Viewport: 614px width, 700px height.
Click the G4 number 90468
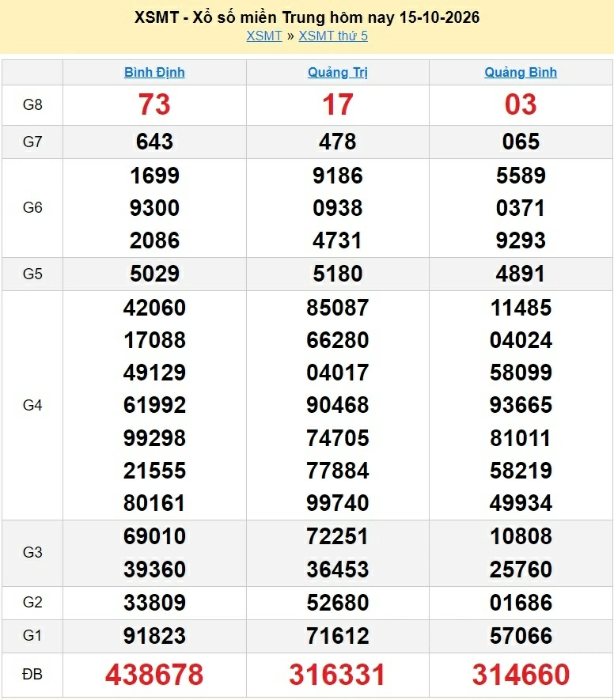pos(338,405)
